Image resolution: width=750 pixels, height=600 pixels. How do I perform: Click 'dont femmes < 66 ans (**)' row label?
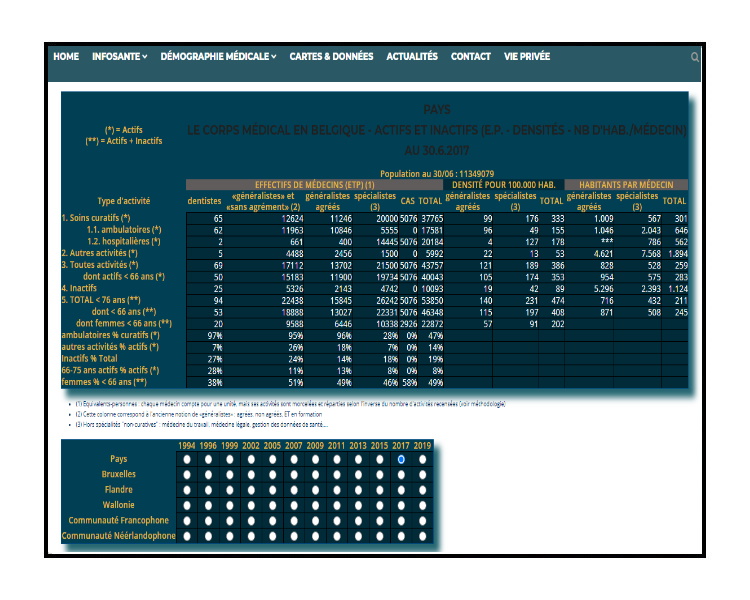point(124,323)
